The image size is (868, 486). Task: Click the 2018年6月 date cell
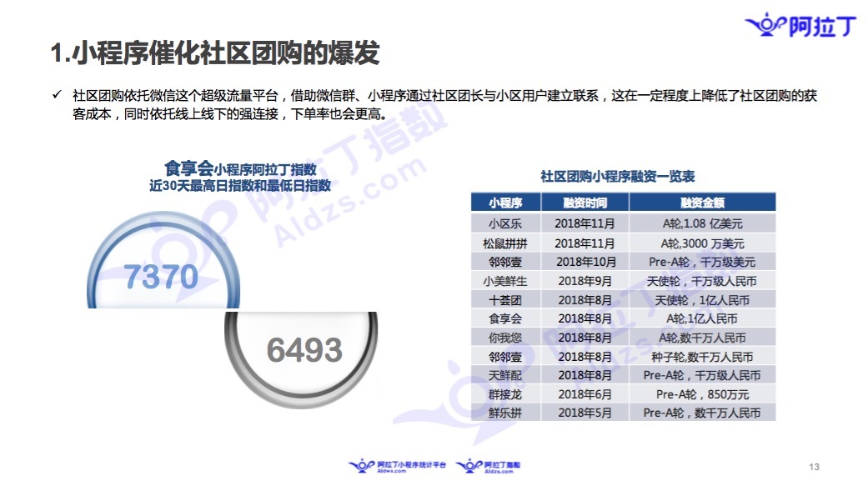pos(585,394)
